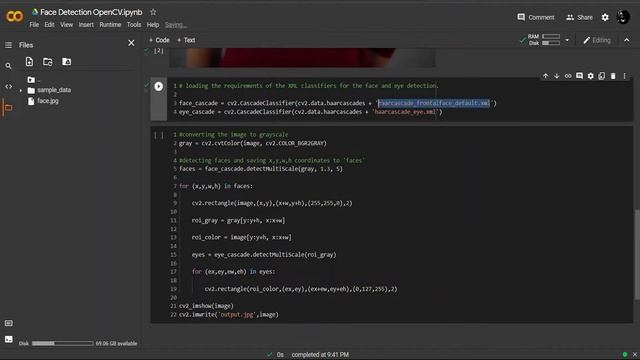The height and width of the screenshot is (360, 640).
Task: Click the notebook title Face Detection OpenCV.ipynb
Action: click(91, 12)
